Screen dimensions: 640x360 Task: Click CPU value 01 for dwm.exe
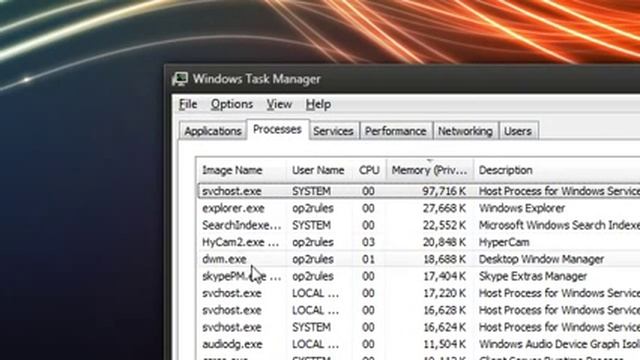click(x=368, y=259)
